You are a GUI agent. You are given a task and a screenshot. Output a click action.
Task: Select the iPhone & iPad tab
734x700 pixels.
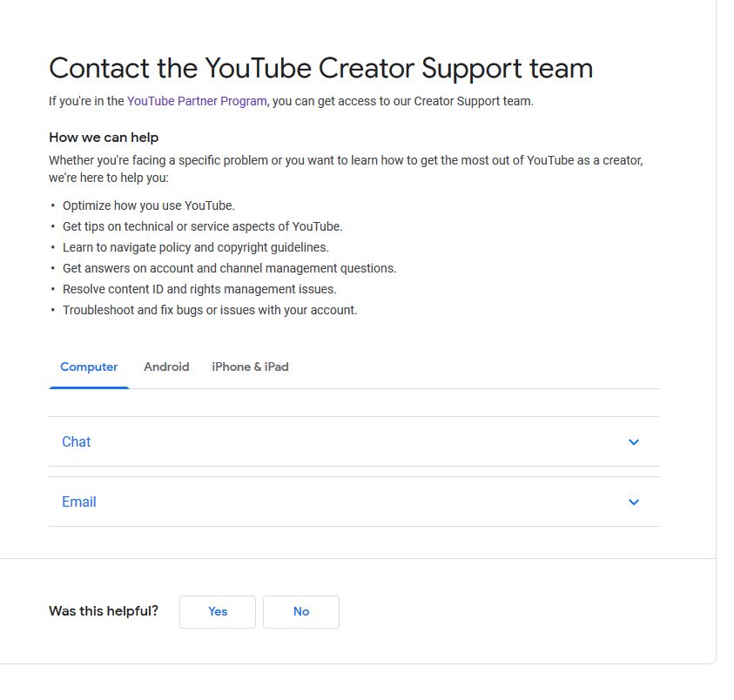[249, 367]
